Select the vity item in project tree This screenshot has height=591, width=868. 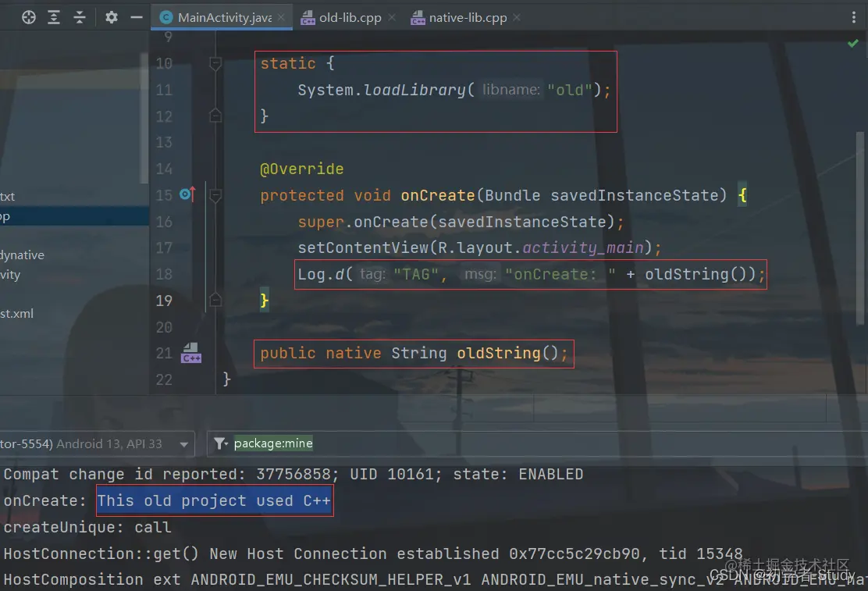pyautogui.click(x=10, y=275)
